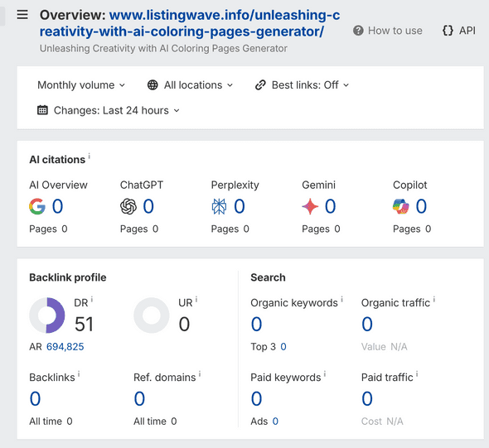The width and height of the screenshot is (489, 448).
Task: Click the Ref. domains count value
Action: [139, 398]
